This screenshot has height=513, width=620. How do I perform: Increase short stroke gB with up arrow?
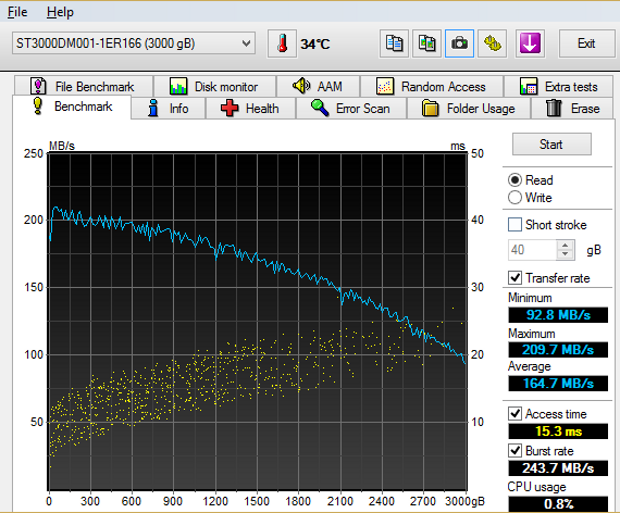tap(566, 245)
